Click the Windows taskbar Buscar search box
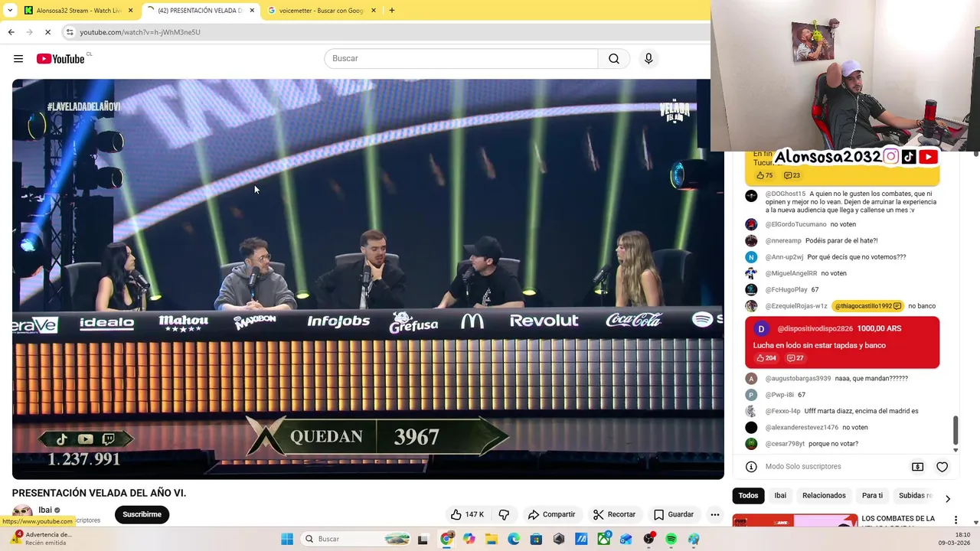The width and height of the screenshot is (980, 551). 356,539
